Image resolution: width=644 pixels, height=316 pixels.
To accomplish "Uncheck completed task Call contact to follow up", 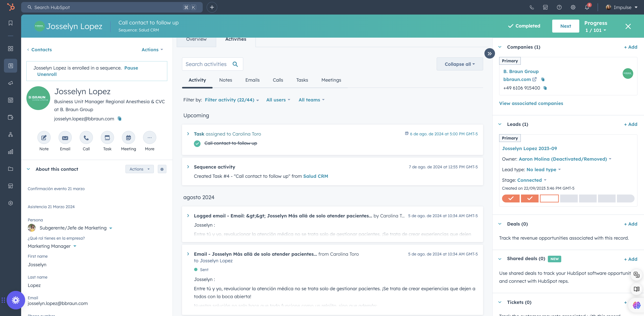I will pyautogui.click(x=197, y=143).
